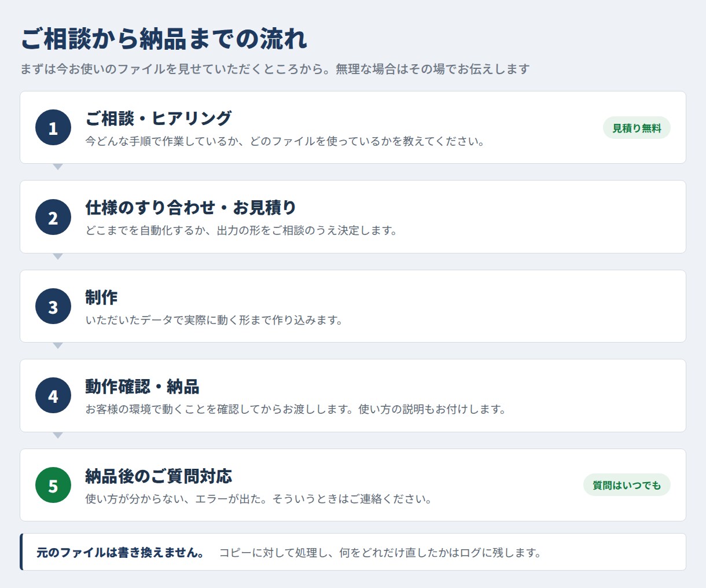The width and height of the screenshot is (706, 588).
Task: Select the ご相談・ヒアリング heading
Action: [x=159, y=118]
